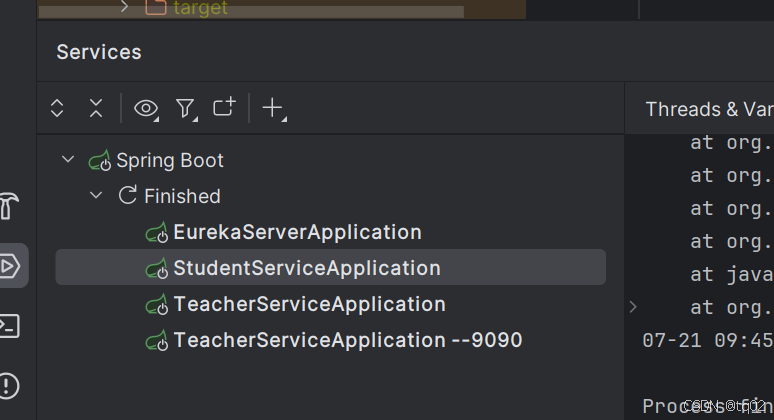
Task: Open the Filter funnel icon
Action: pos(186,109)
